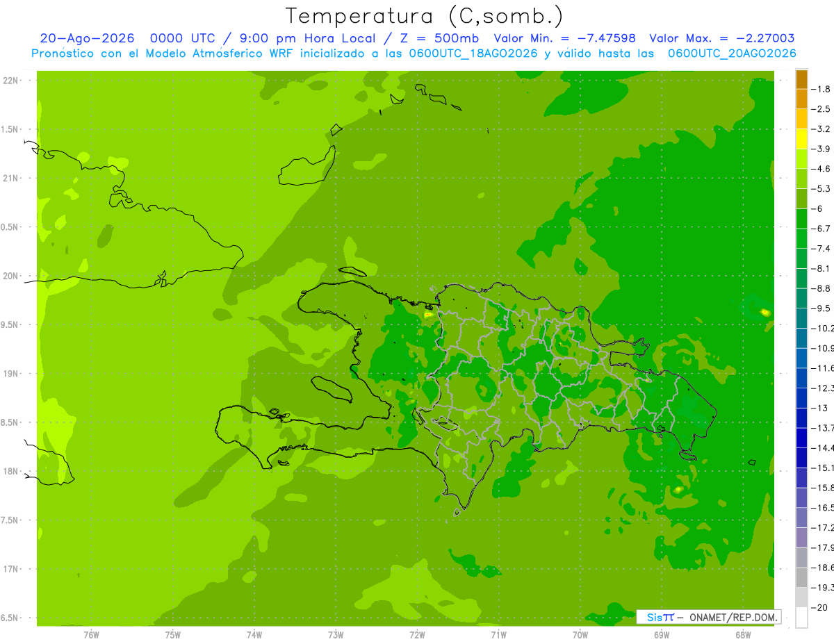Click legend swatch between -10.2 and -10.9

point(801,338)
